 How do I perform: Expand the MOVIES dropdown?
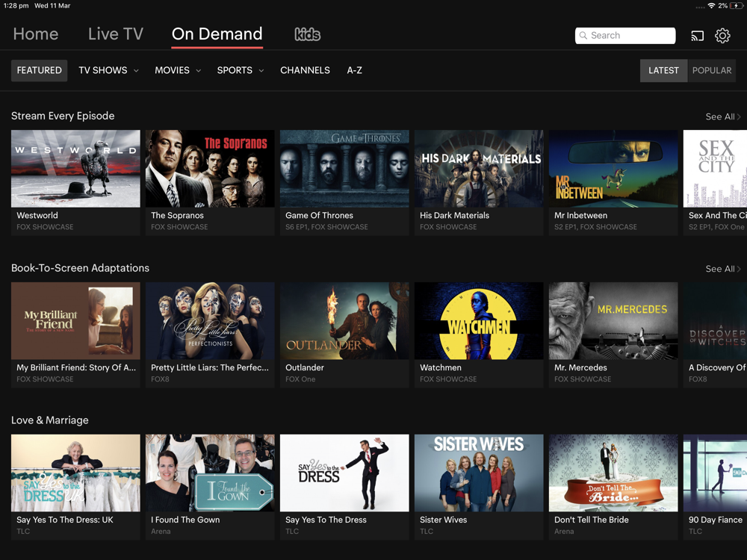[178, 70]
